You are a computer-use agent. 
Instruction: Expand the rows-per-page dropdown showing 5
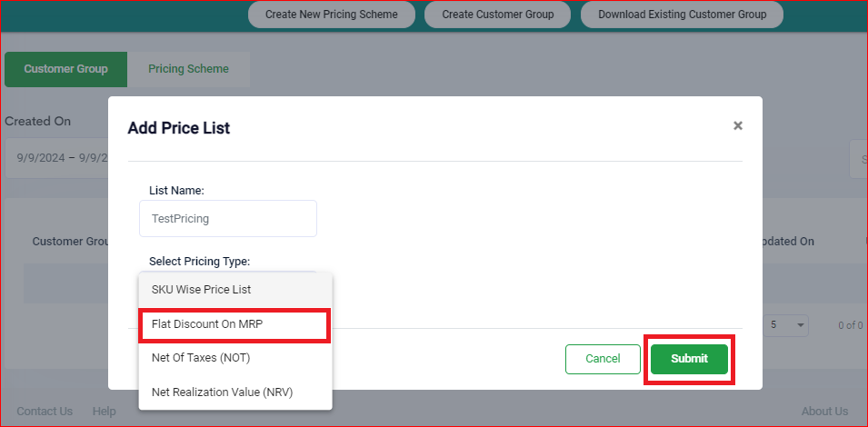[x=786, y=325]
